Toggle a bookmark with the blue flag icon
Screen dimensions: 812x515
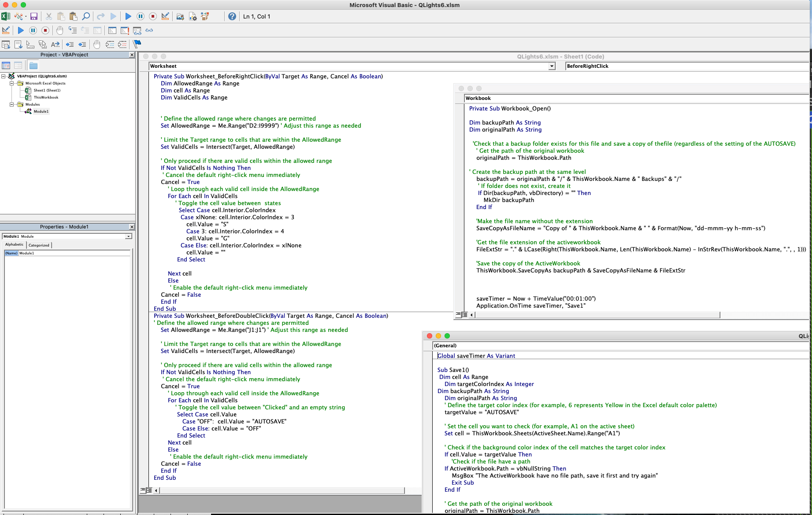(137, 44)
